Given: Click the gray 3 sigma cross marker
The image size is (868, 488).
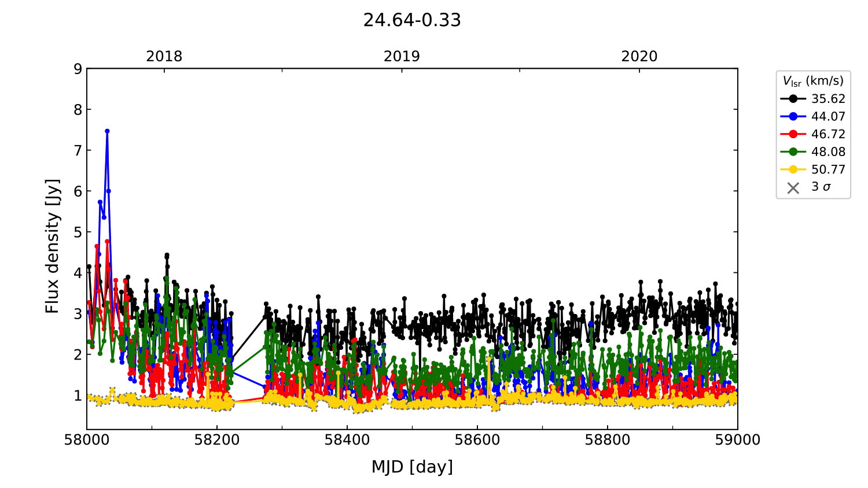Looking at the screenshot, I should point(793,187).
